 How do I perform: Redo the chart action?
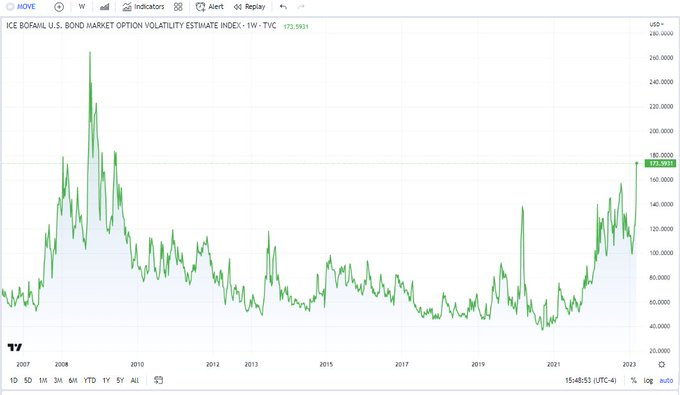[x=301, y=7]
